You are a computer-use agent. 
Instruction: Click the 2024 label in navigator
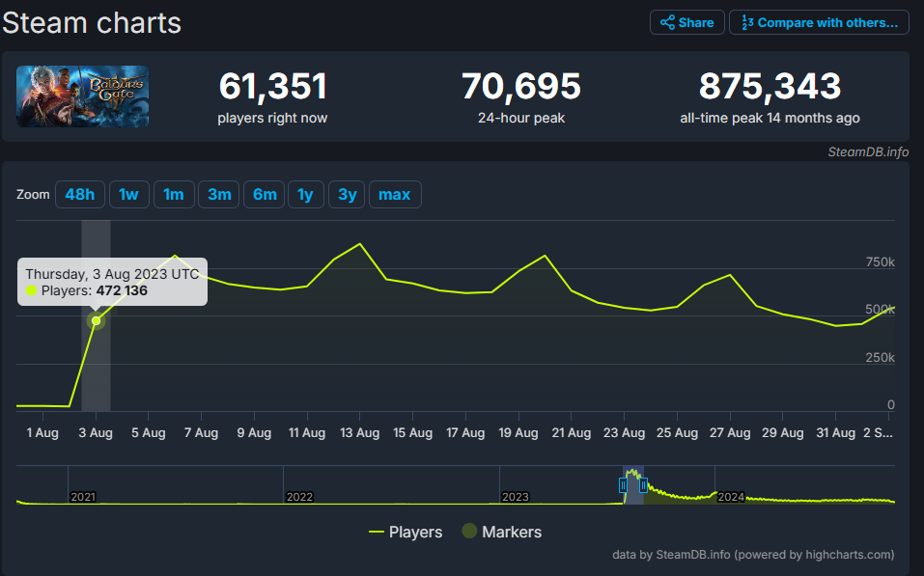click(x=731, y=497)
